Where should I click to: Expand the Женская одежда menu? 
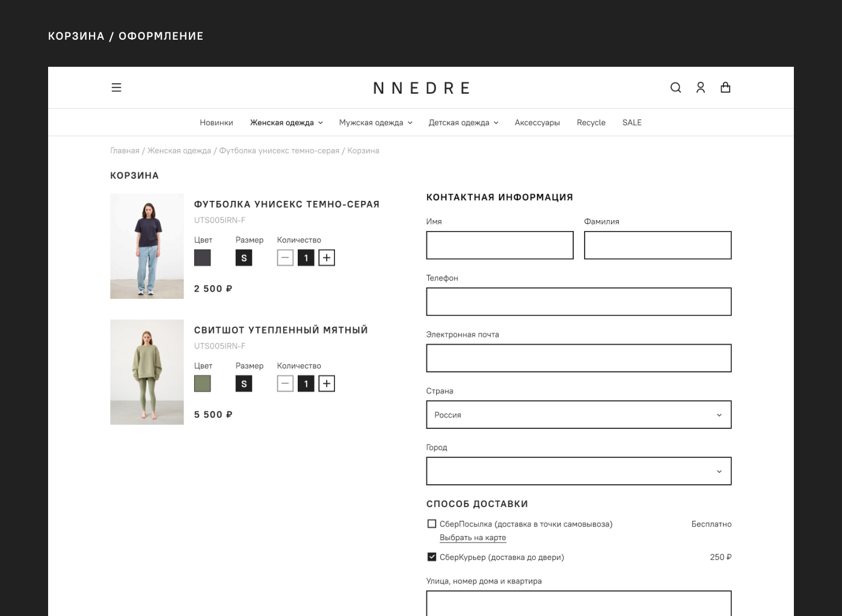286,123
